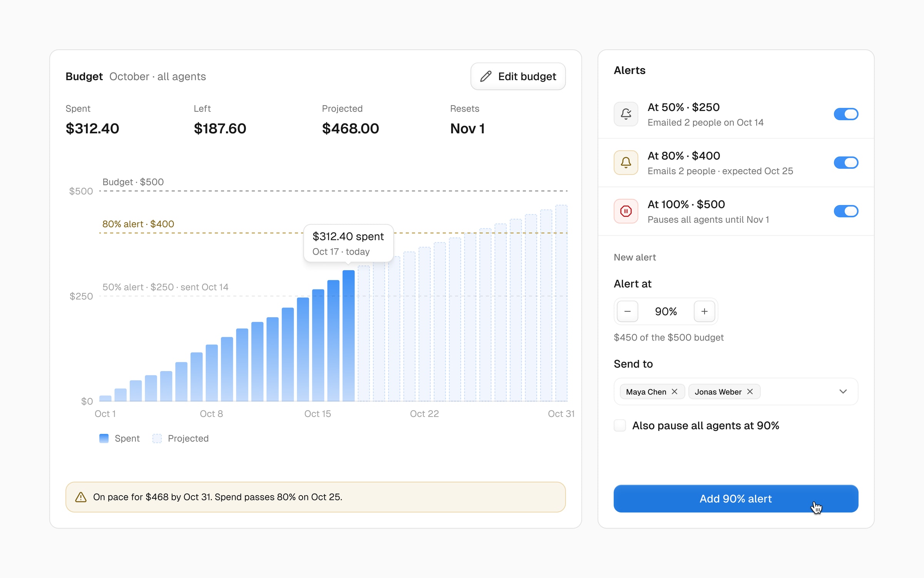Click the Maya Chen recipient chip
The height and width of the screenshot is (578, 924).
[652, 391]
